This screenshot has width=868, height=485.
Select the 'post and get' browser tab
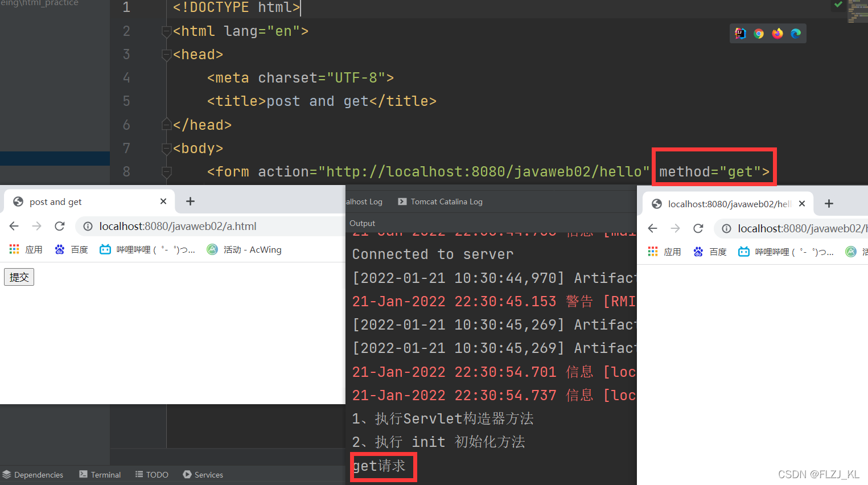click(x=88, y=202)
